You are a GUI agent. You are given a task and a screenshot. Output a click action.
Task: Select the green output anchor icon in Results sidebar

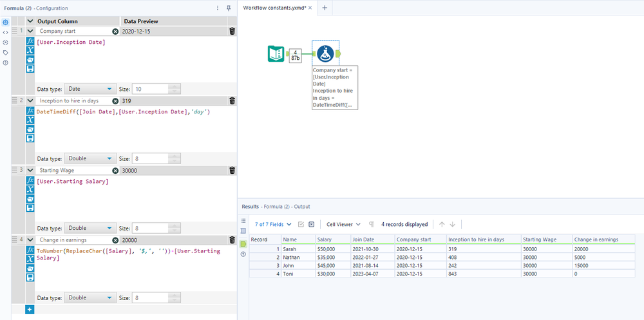pos(243,244)
